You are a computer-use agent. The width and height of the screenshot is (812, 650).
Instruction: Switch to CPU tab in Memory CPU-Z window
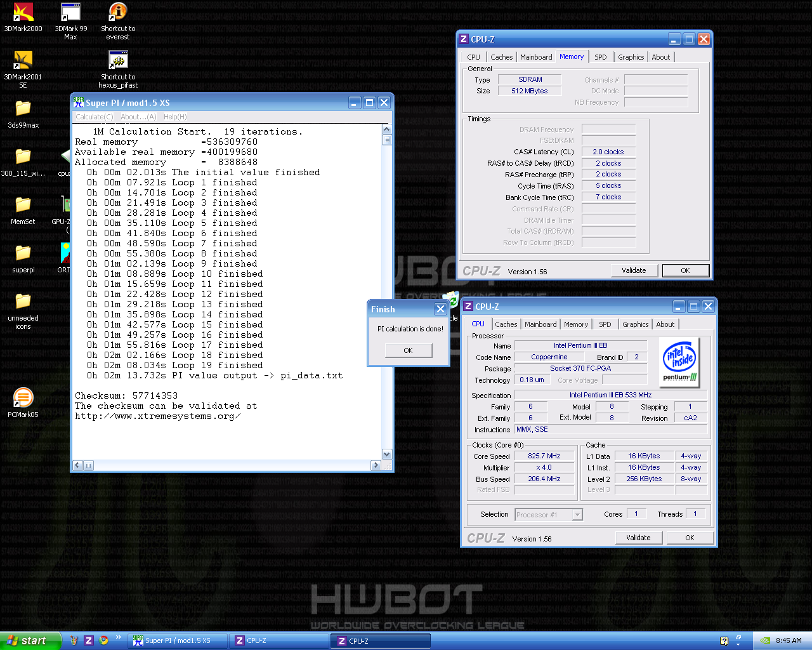pos(473,57)
